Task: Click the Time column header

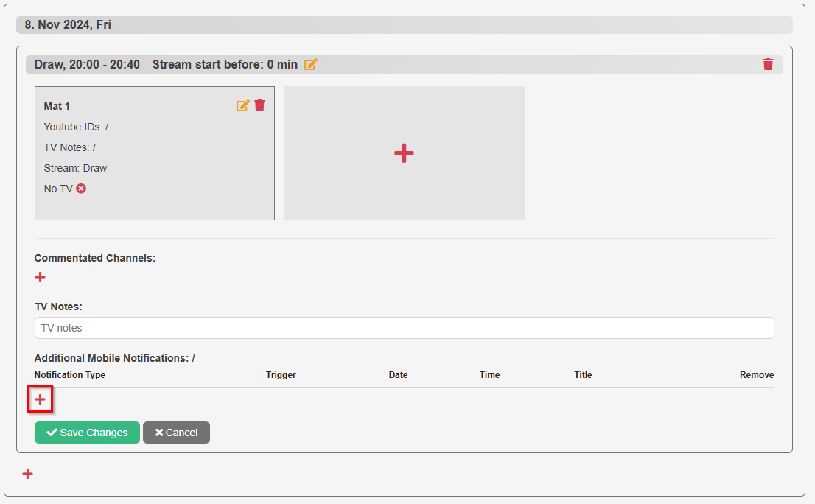Action: [489, 375]
